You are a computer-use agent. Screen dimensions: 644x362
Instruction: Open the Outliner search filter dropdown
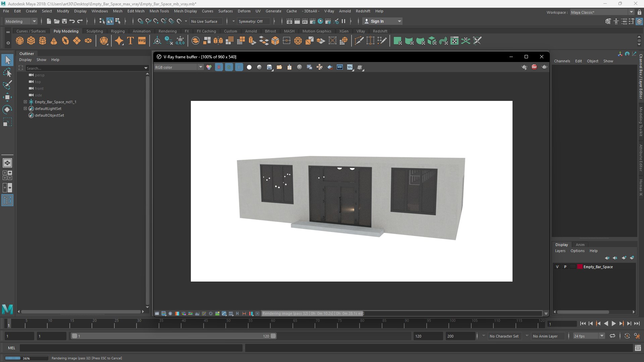pyautogui.click(x=146, y=68)
